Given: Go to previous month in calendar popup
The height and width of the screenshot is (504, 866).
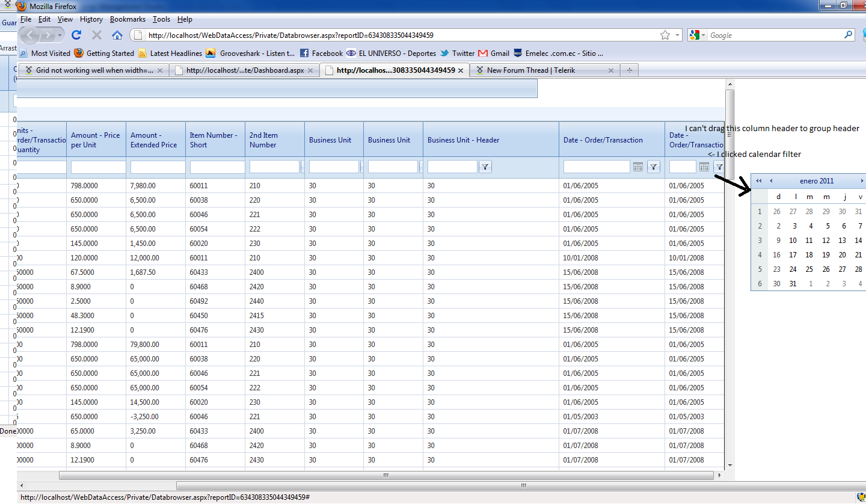Looking at the screenshot, I should coord(771,181).
